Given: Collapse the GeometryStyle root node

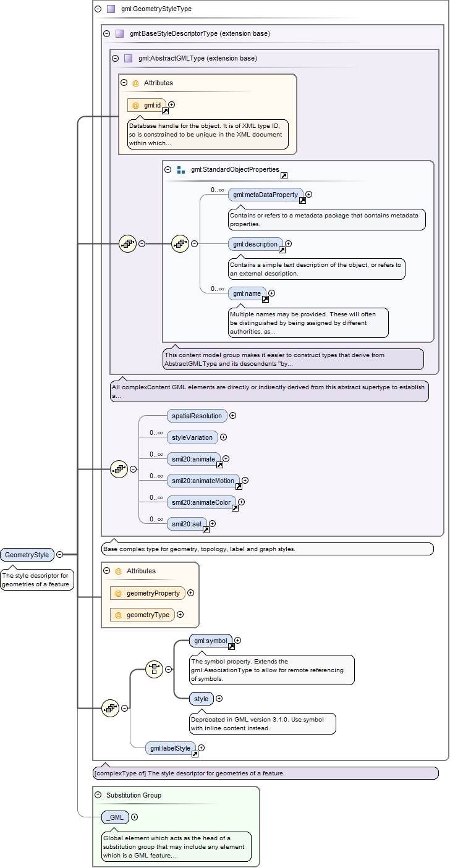Looking at the screenshot, I should pos(59,555).
